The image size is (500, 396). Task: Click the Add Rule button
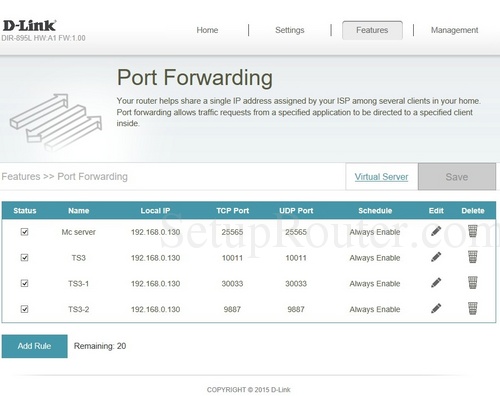coord(34,346)
